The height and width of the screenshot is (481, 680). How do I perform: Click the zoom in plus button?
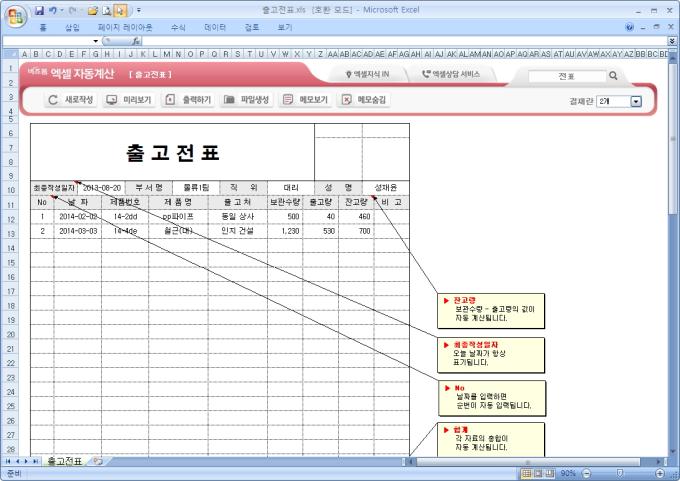click(660, 473)
